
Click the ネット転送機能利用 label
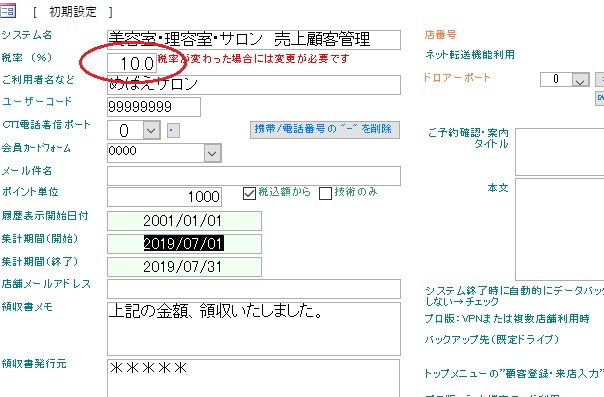pos(470,55)
